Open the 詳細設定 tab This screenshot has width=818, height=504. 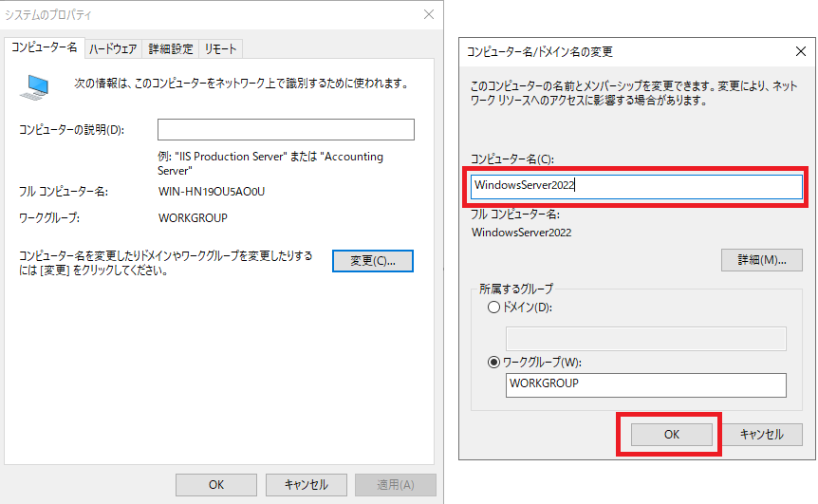171,48
